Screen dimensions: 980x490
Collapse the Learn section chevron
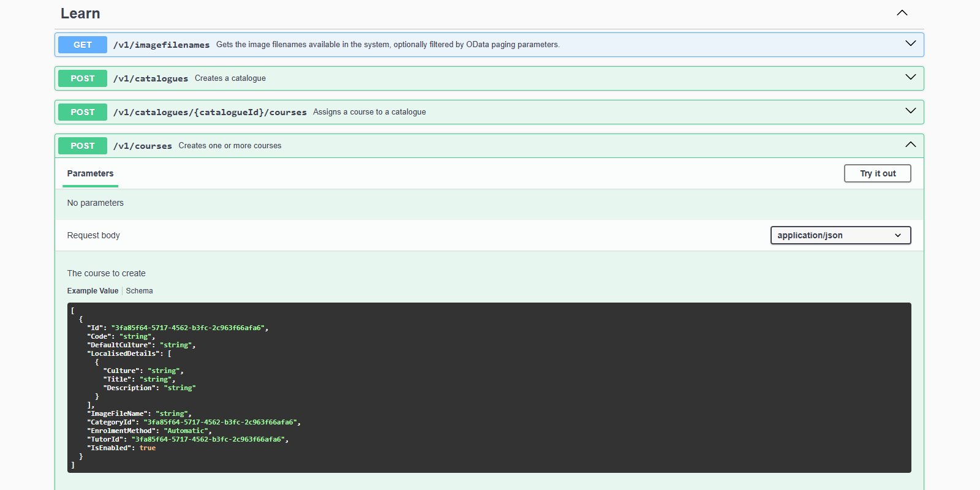click(x=902, y=13)
